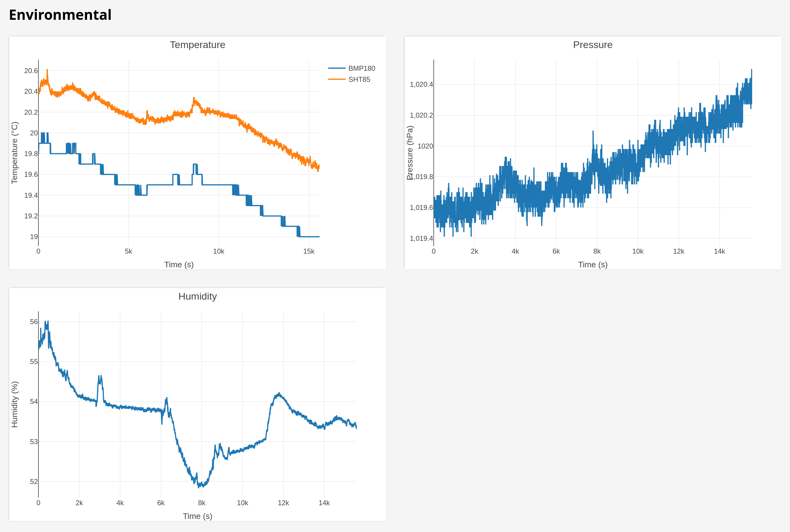The height and width of the screenshot is (532, 790).
Task: Click the Temperature chart title
Action: pos(197,45)
